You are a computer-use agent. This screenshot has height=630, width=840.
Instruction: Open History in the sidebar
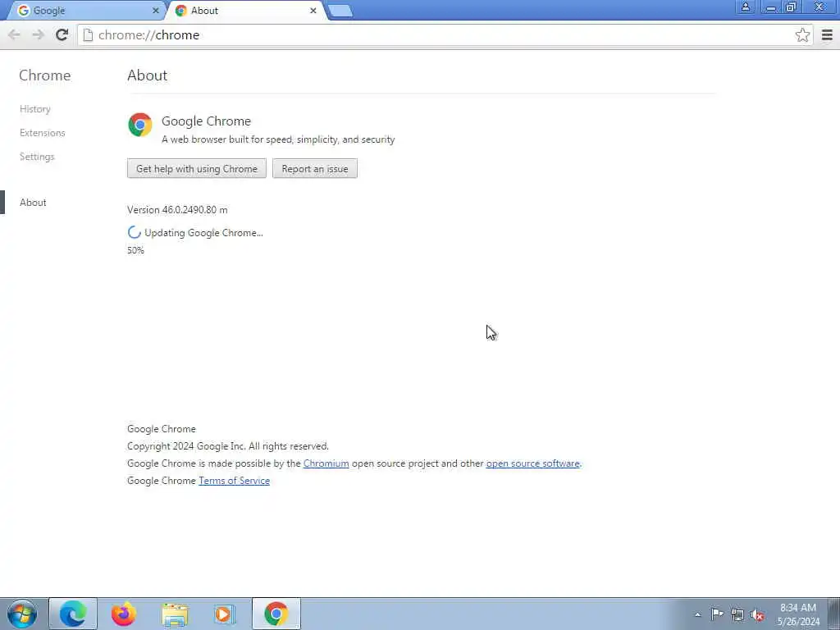35,109
